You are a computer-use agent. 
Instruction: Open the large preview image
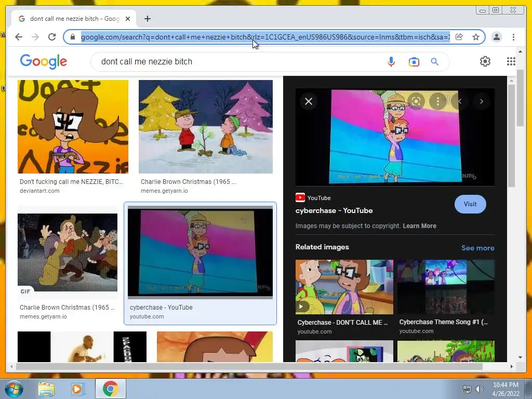pyautogui.click(x=395, y=137)
